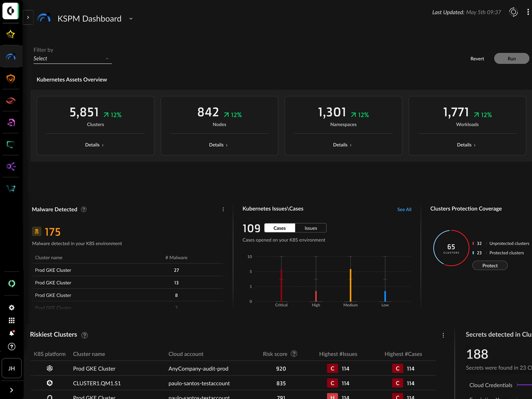
Task: Click the settings gear icon
Action: click(12, 307)
